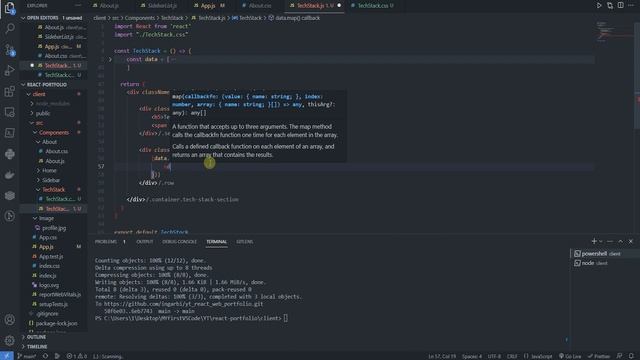The width and height of the screenshot is (640, 360).
Task: Switch to the App.js editor tab
Action: point(209,6)
